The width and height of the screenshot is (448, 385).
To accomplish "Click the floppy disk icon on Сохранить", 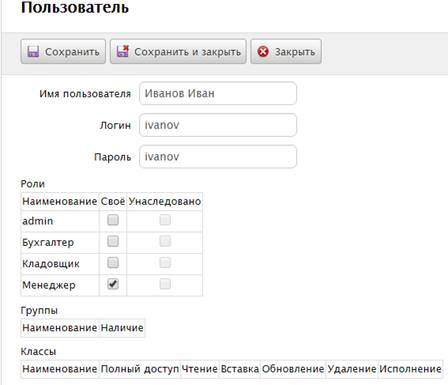I will point(33,52).
